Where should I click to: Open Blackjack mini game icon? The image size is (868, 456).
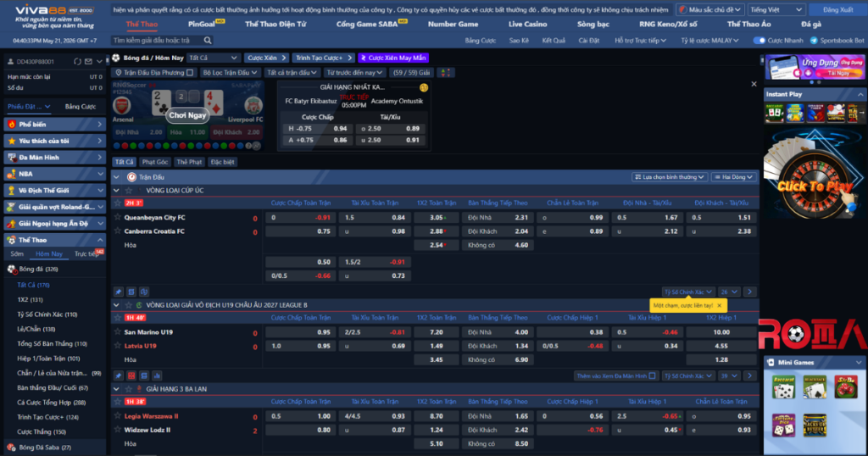pyautogui.click(x=815, y=387)
